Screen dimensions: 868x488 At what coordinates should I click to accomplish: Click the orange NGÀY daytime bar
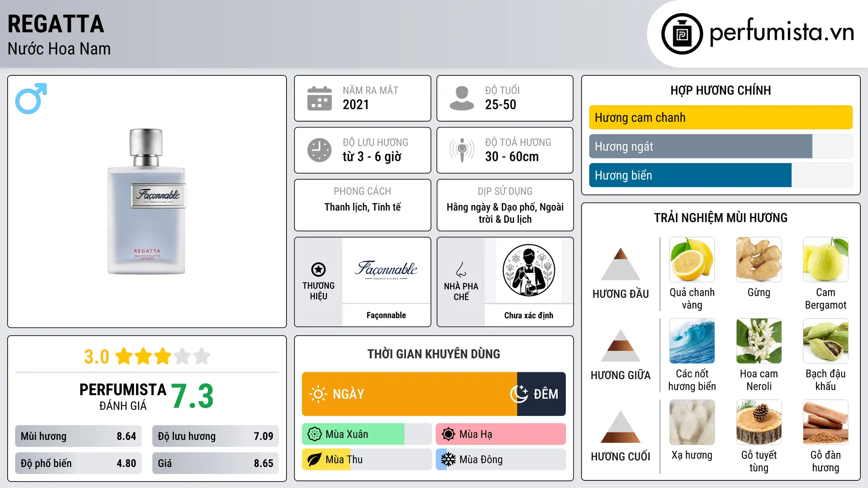[x=409, y=394]
